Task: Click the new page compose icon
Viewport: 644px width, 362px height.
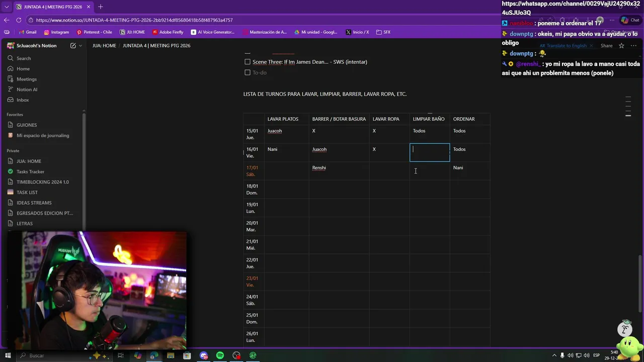Action: click(x=73, y=46)
